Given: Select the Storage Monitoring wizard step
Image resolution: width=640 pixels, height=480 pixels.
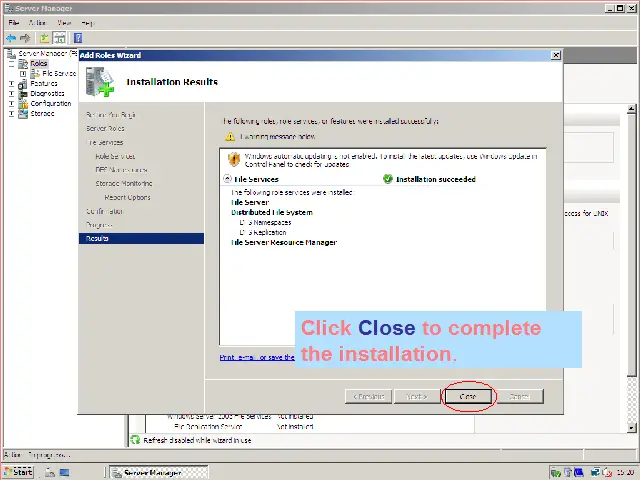Looking at the screenshot, I should pyautogui.click(x=124, y=184).
